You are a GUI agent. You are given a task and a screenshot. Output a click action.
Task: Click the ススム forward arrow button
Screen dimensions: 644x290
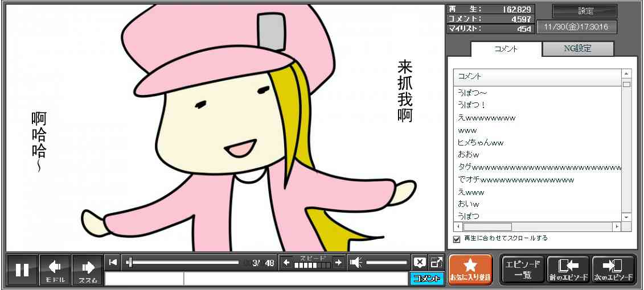point(88,270)
